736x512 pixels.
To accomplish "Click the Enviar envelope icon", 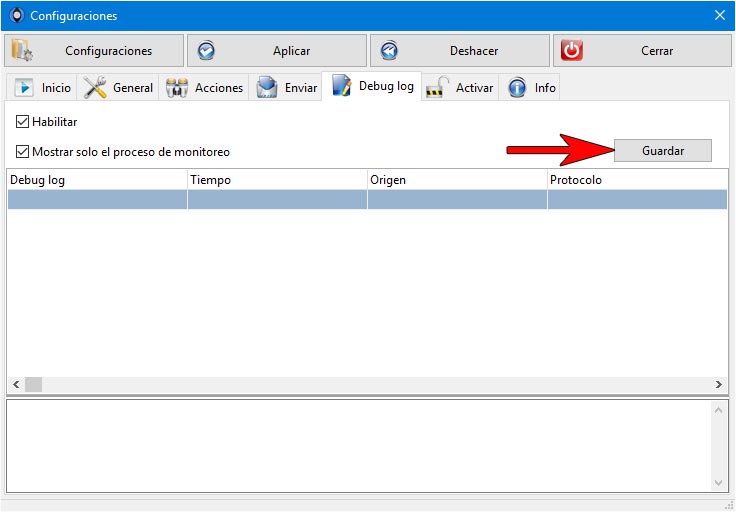I will pyautogui.click(x=267, y=87).
